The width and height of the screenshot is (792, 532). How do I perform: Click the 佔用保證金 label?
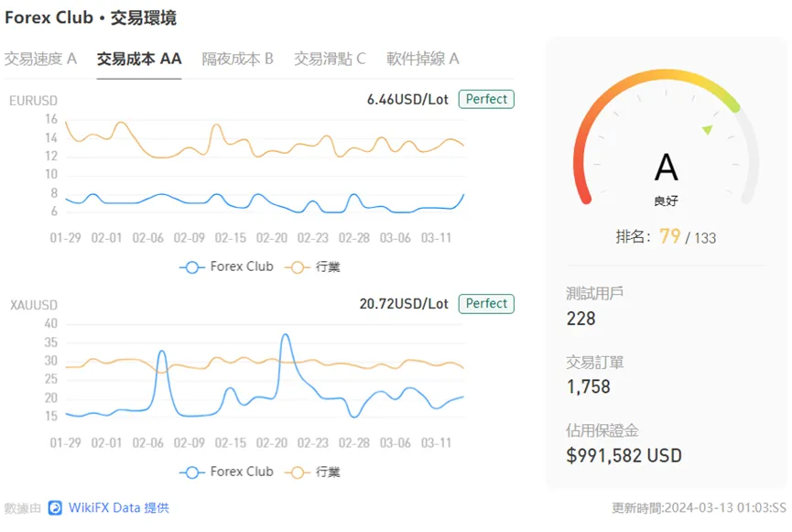(602, 430)
